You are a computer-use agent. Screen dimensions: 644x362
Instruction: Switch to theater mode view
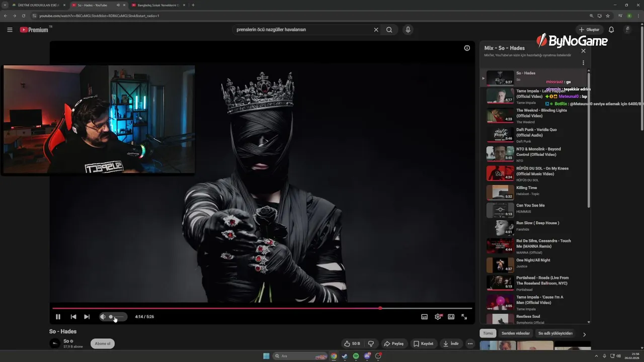click(x=451, y=317)
